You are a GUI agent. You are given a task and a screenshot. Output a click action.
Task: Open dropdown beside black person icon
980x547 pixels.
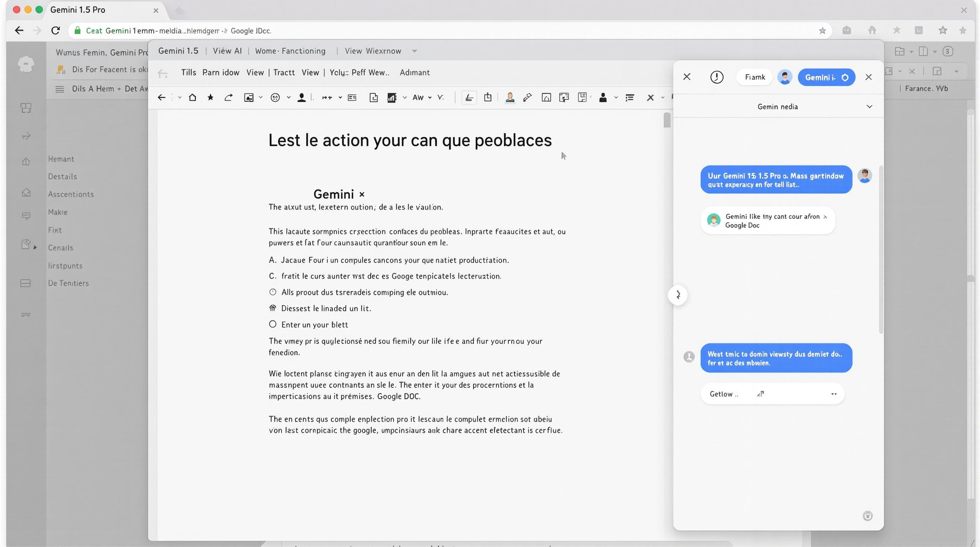tap(616, 98)
